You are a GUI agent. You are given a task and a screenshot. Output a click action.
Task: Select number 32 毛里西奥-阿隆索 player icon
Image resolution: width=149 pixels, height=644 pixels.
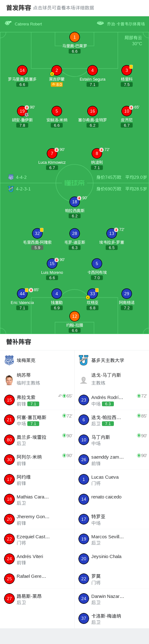(37, 233)
